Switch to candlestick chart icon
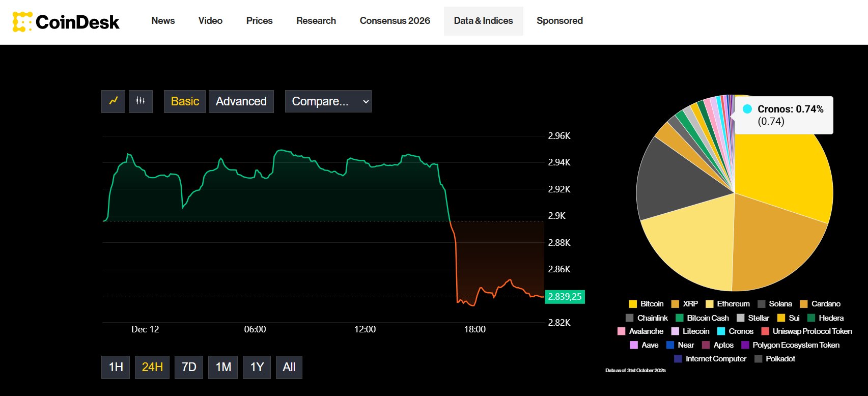The width and height of the screenshot is (868, 396). tap(141, 101)
